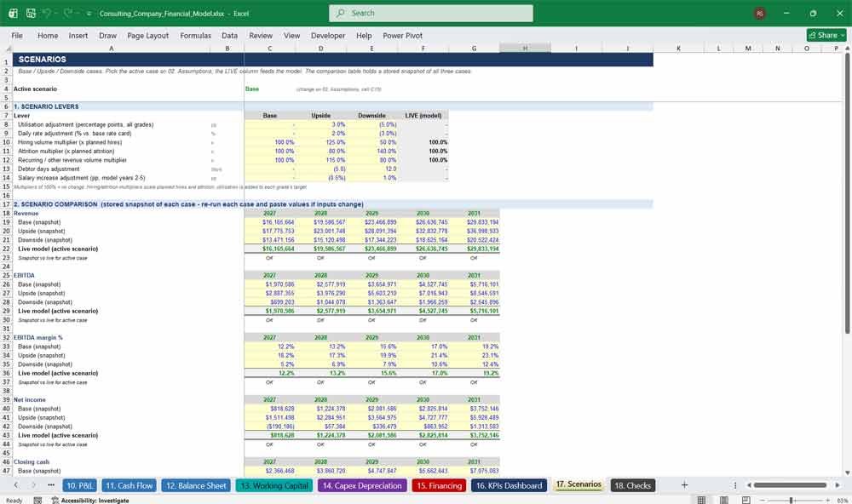Switch to Page Layout view icon
This screenshot has width=852, height=504.
coord(723,501)
